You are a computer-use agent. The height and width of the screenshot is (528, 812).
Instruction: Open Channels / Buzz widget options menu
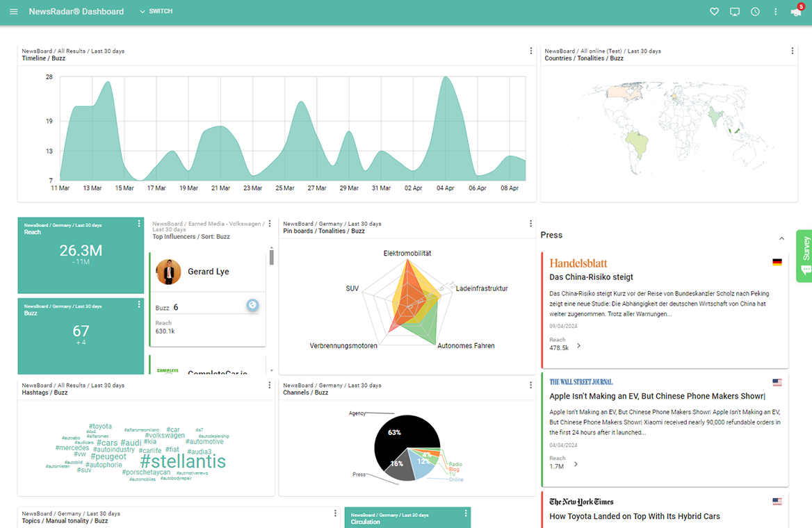click(x=531, y=386)
